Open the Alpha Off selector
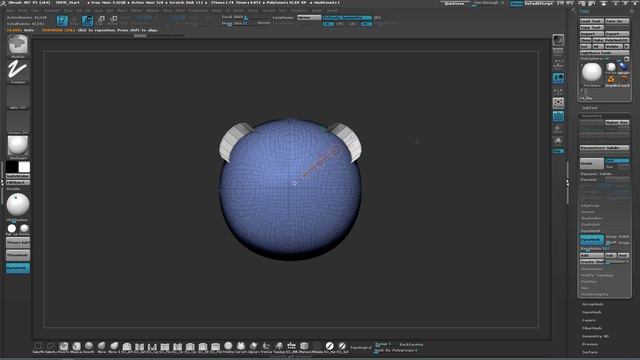 (18, 96)
